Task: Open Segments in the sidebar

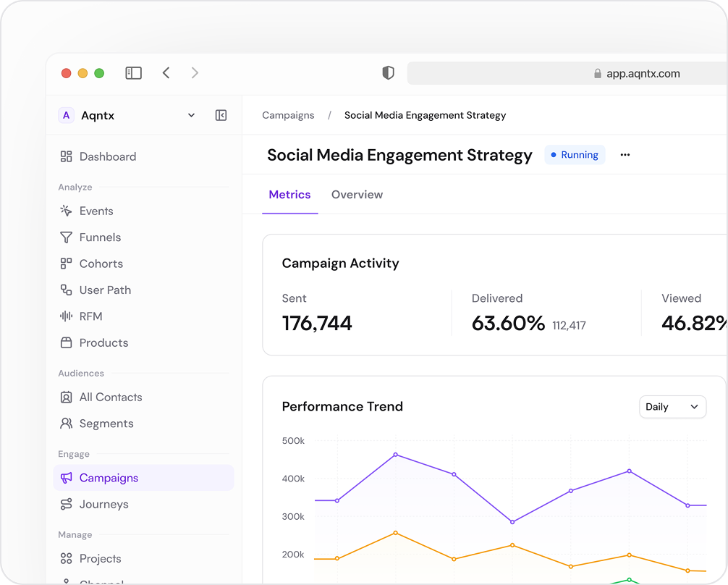Action: (x=106, y=424)
